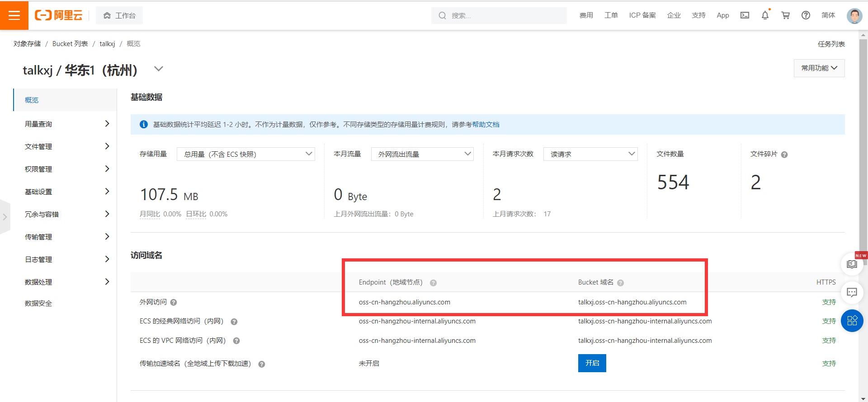This screenshot has width=868, height=402.
Task: Click the 日环比 label
Action: tap(196, 214)
